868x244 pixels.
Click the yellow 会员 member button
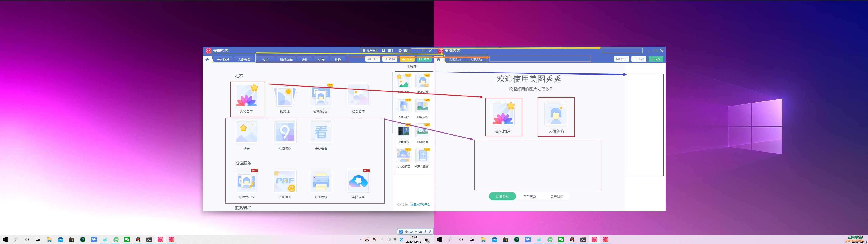click(x=407, y=59)
